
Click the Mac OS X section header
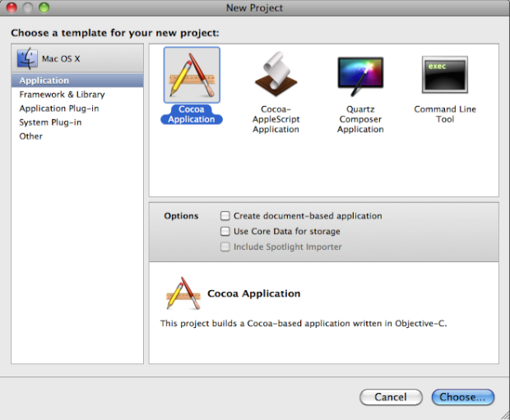(x=77, y=58)
